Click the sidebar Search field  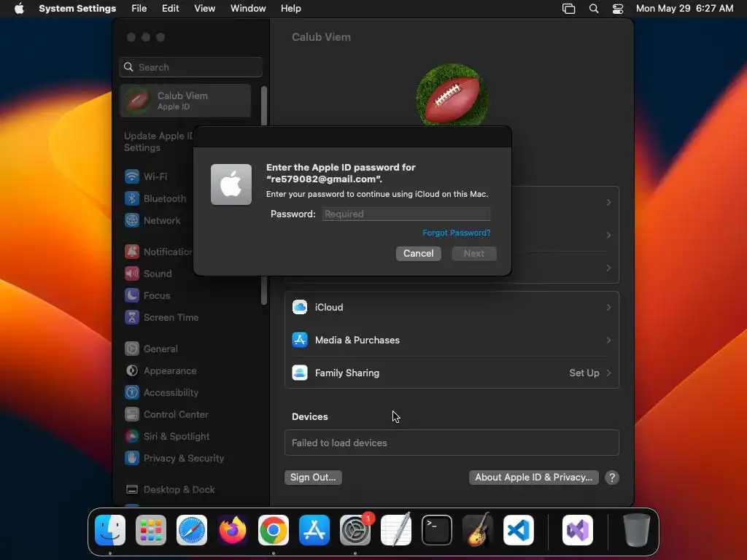tap(190, 68)
